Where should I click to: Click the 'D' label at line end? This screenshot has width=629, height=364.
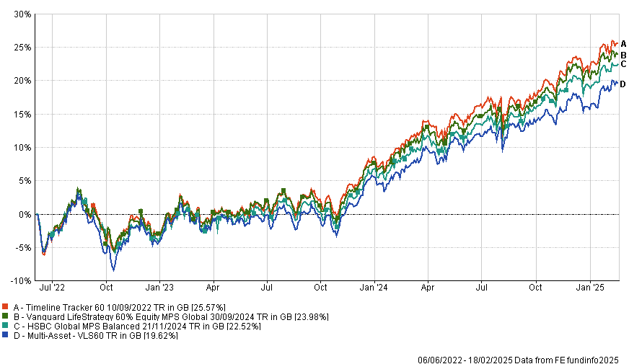pos(623,84)
